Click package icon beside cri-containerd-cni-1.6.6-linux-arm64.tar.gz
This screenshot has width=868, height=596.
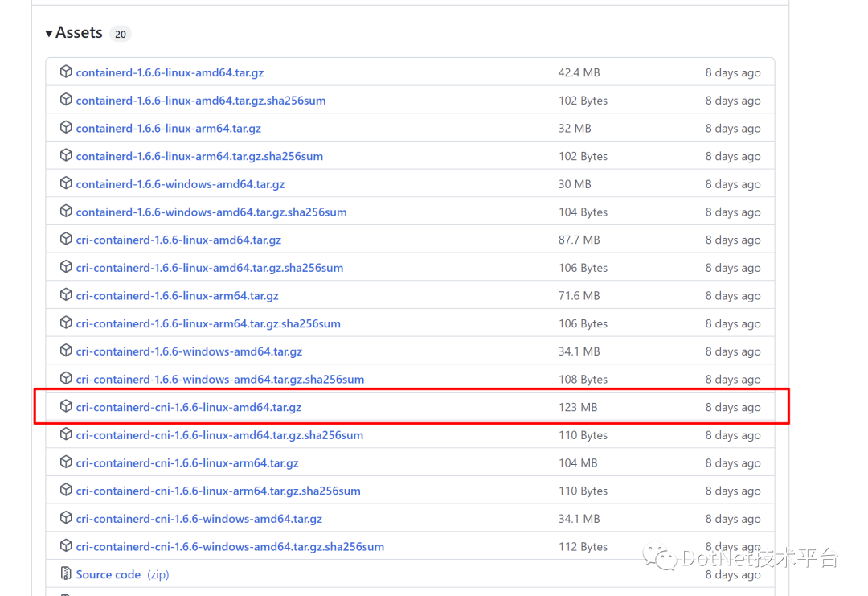click(66, 462)
